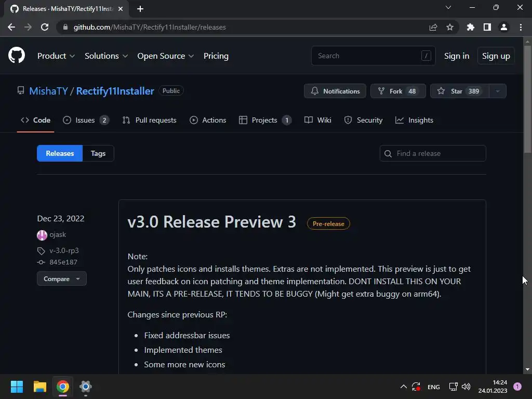Click the commit icon next to 845e187
The width and height of the screenshot is (532, 399).
coord(41,262)
